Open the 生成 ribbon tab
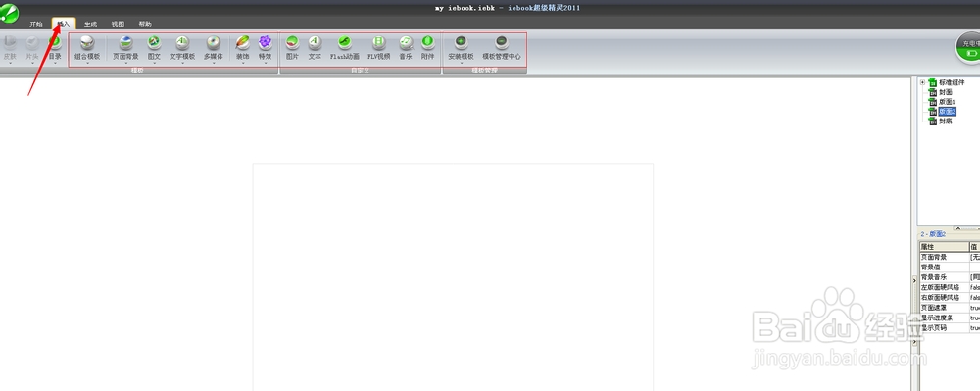 point(90,24)
